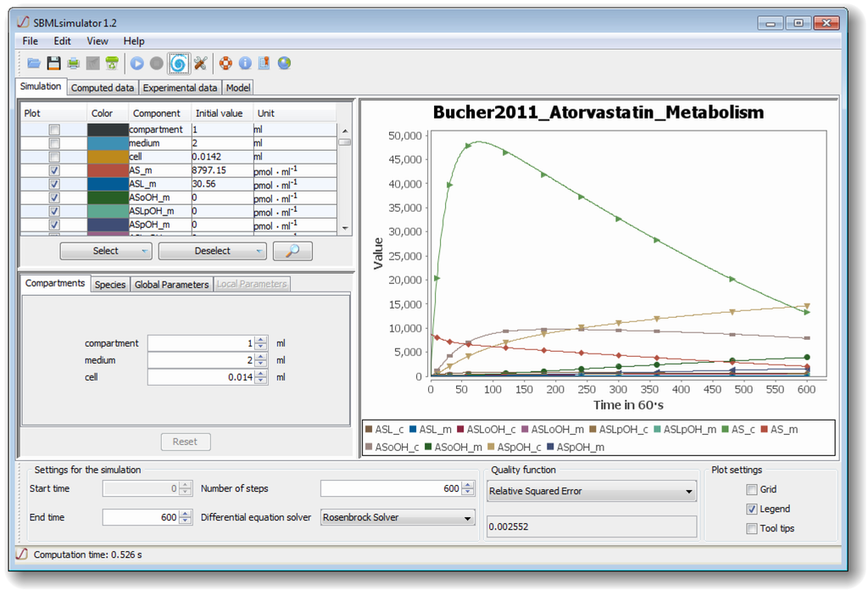Image resolution: width=868 pixels, height=596 pixels.
Task: Click the lifebuoy help icon
Action: [x=225, y=63]
